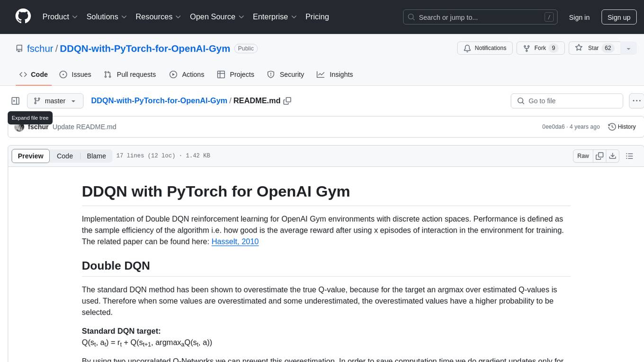Select the Blame view toggle
644x362 pixels.
(x=96, y=156)
